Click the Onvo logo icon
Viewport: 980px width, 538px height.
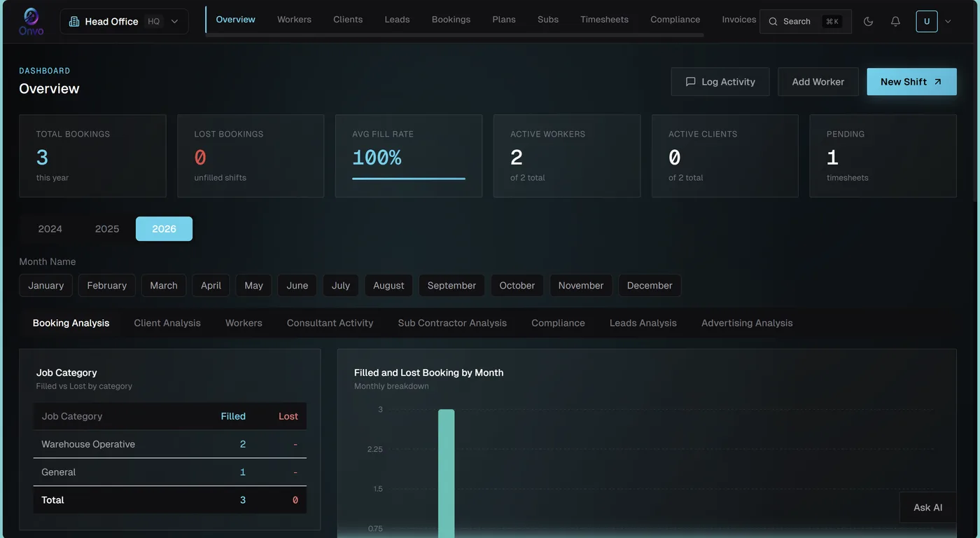31,21
